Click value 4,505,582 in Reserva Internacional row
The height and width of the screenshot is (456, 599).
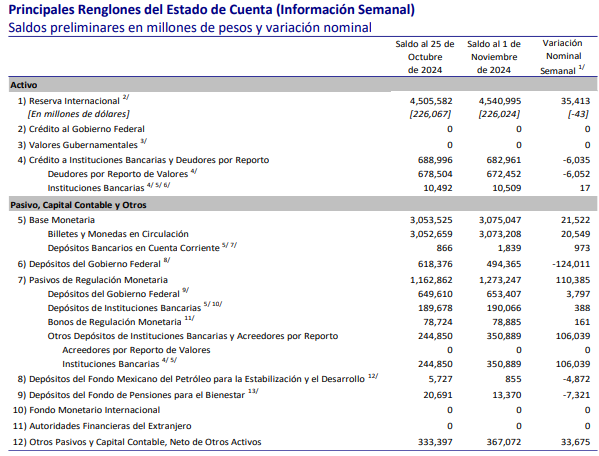point(431,101)
